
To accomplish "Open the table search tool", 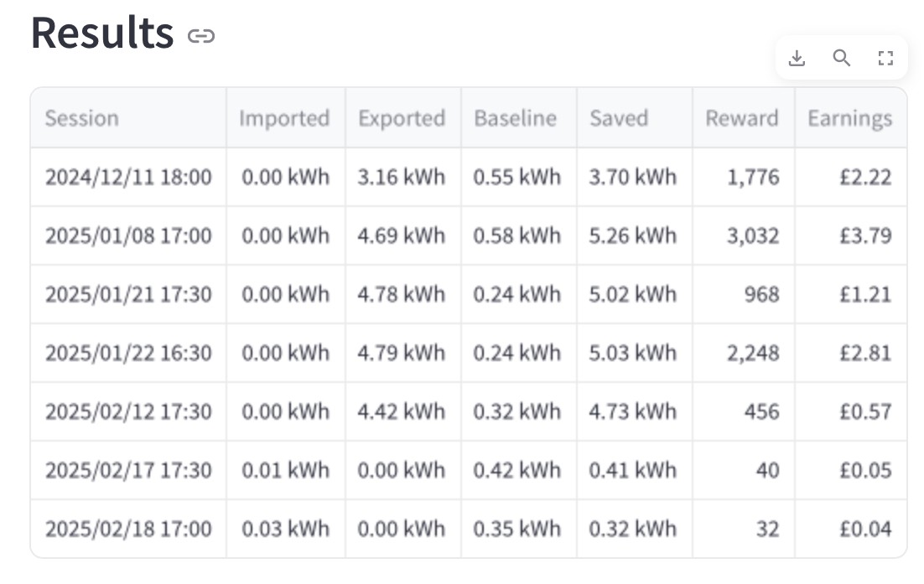I will [x=841, y=58].
